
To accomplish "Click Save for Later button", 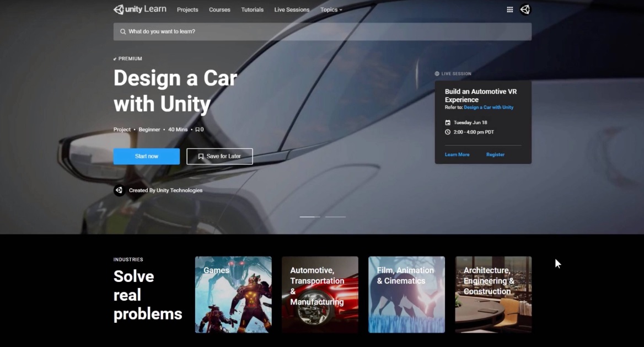I will [220, 156].
